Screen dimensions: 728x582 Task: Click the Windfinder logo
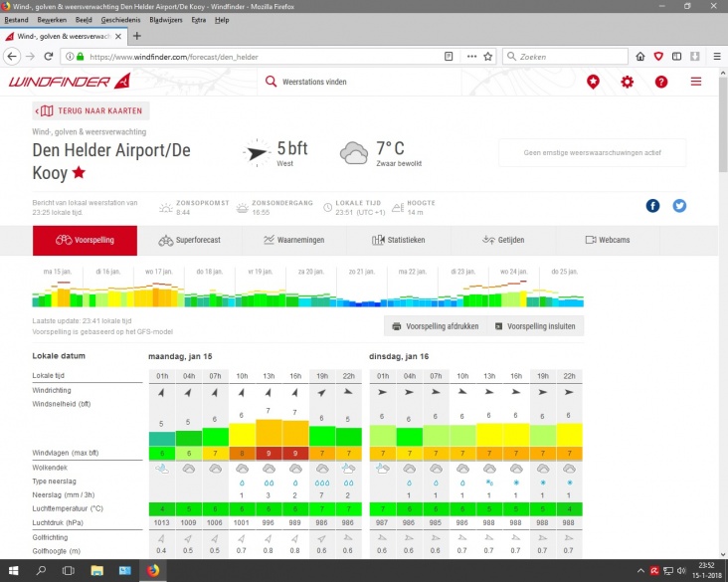click(70, 82)
